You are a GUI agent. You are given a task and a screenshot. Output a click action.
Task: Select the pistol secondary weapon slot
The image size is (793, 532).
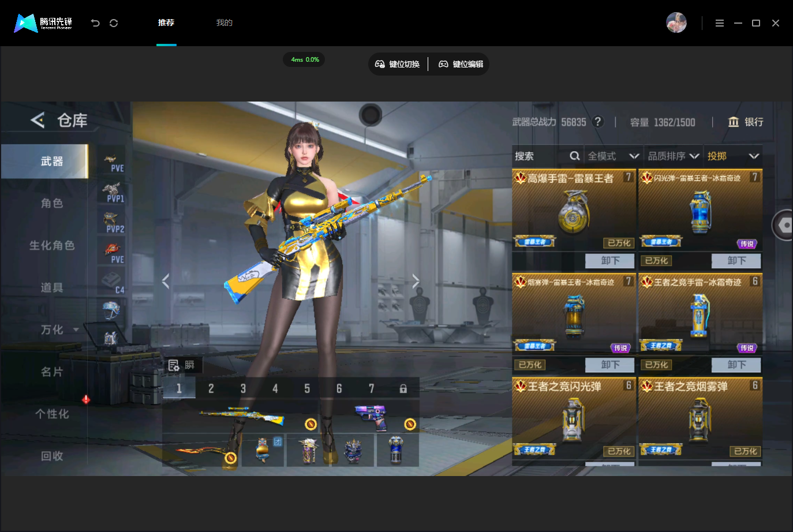pyautogui.click(x=372, y=417)
